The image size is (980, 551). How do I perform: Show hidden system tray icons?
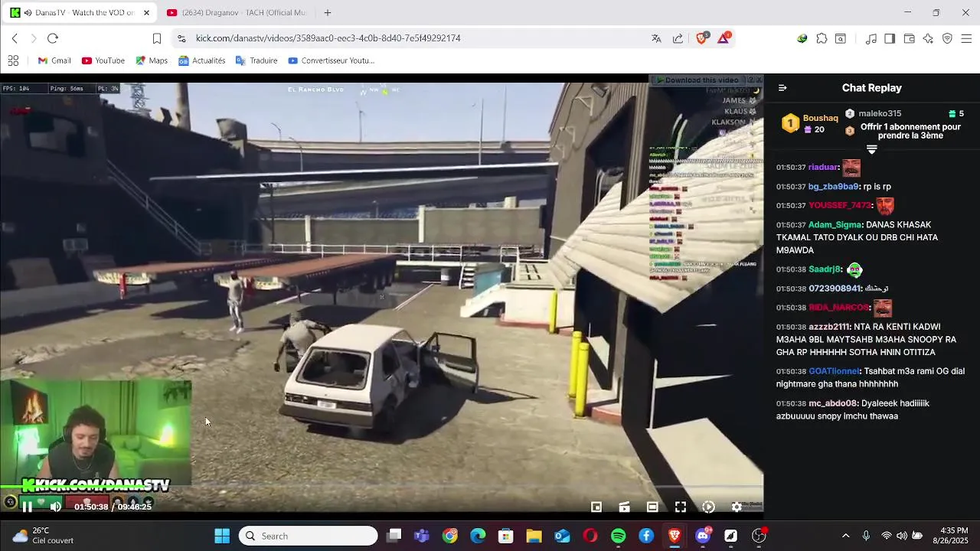(845, 536)
